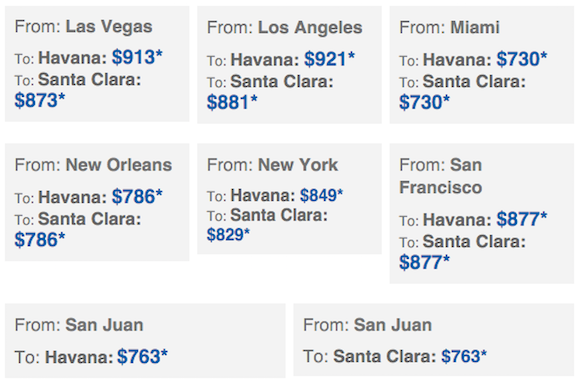Select the Las Vegas to Santa Clara $873 price
The width and height of the screenshot is (580, 381).
pyautogui.click(x=40, y=100)
